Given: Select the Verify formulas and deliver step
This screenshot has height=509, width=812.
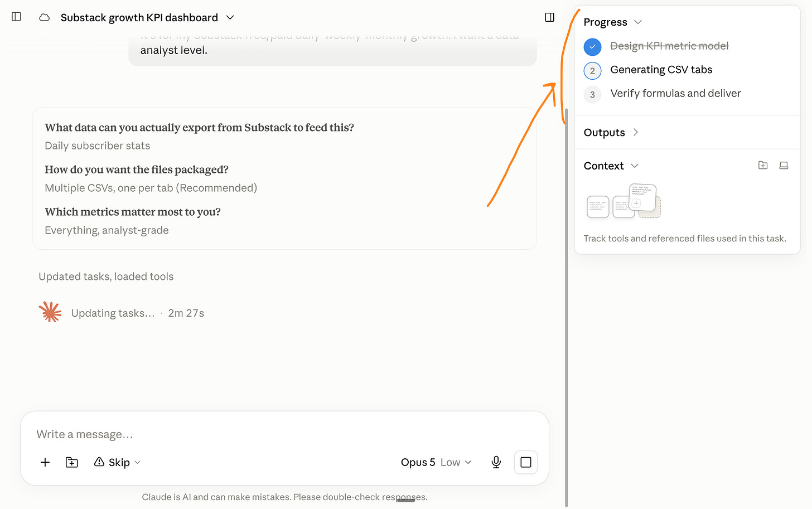Looking at the screenshot, I should (x=675, y=94).
